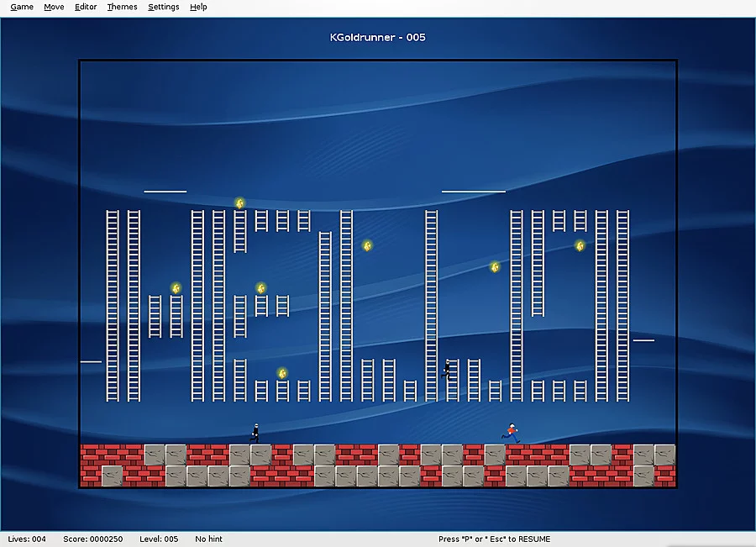Click the highest gold nugget atop a ladder
The height and width of the screenshot is (547, 756).
click(x=239, y=203)
